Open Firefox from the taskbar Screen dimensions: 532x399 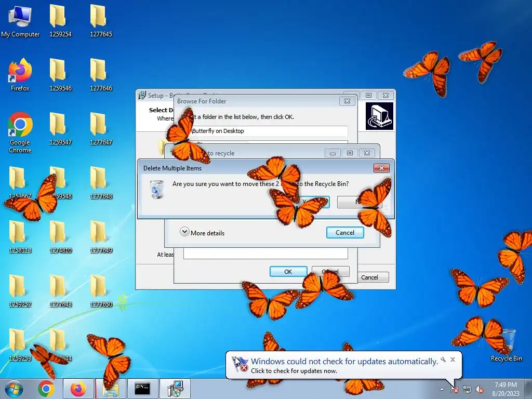(78, 389)
